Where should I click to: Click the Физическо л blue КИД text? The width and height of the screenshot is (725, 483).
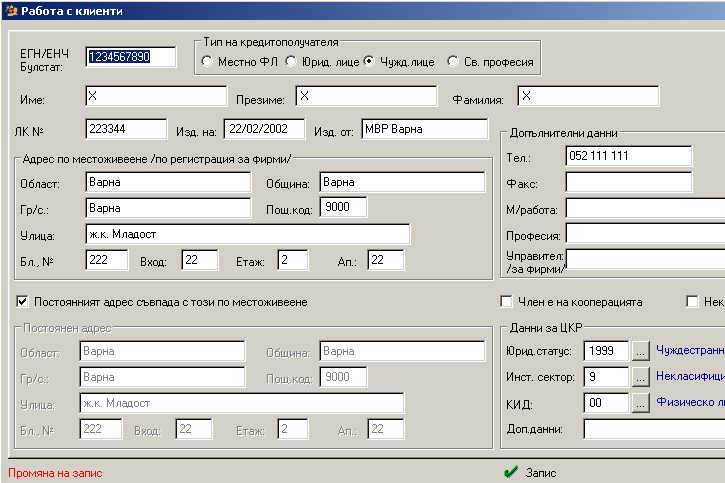(690, 402)
